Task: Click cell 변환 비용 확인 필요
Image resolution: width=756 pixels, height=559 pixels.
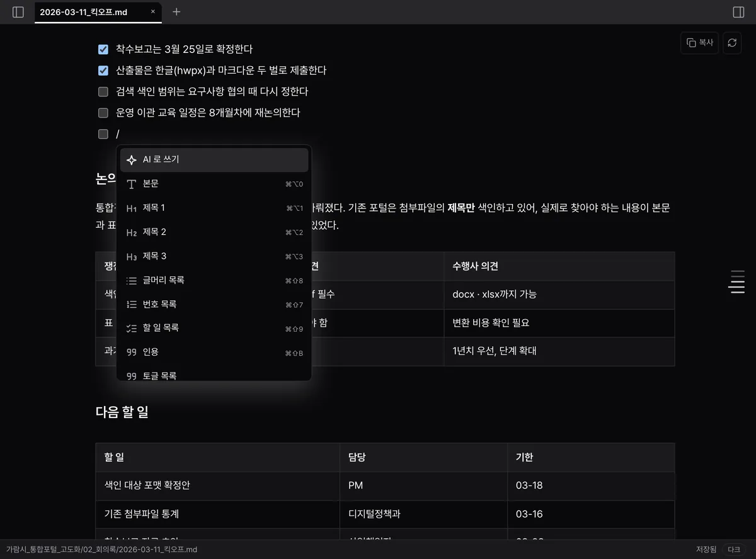Action: [559, 323]
